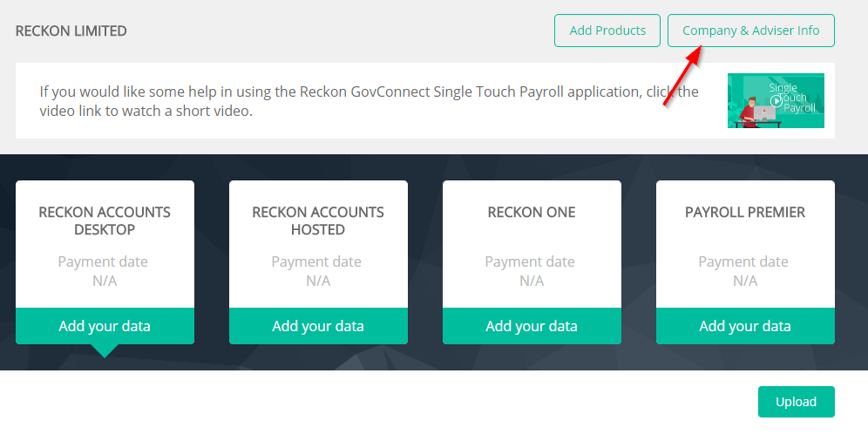The image size is (868, 448).
Task: Click Payment date in Reckon Accounts Hosted card
Action: coord(316,261)
